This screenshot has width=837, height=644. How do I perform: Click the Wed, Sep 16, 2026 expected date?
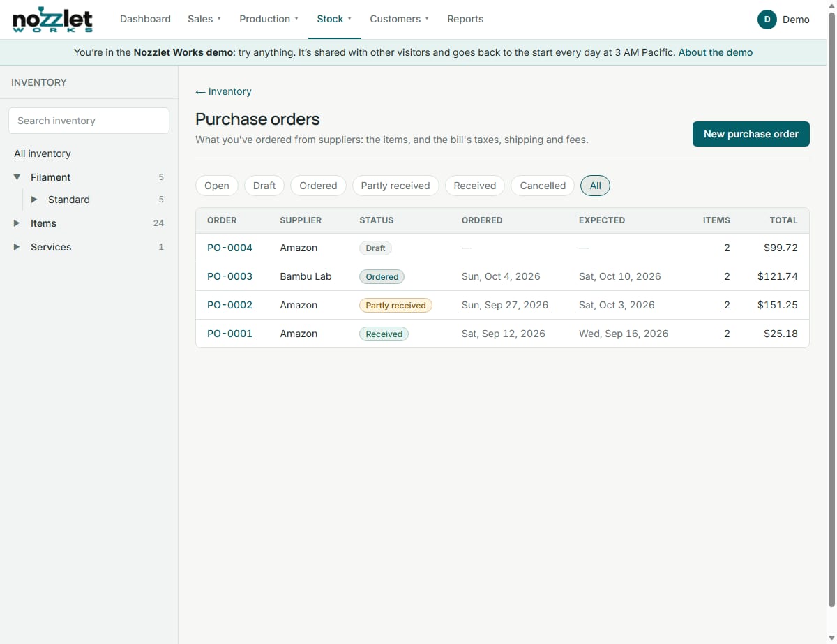[x=624, y=334]
